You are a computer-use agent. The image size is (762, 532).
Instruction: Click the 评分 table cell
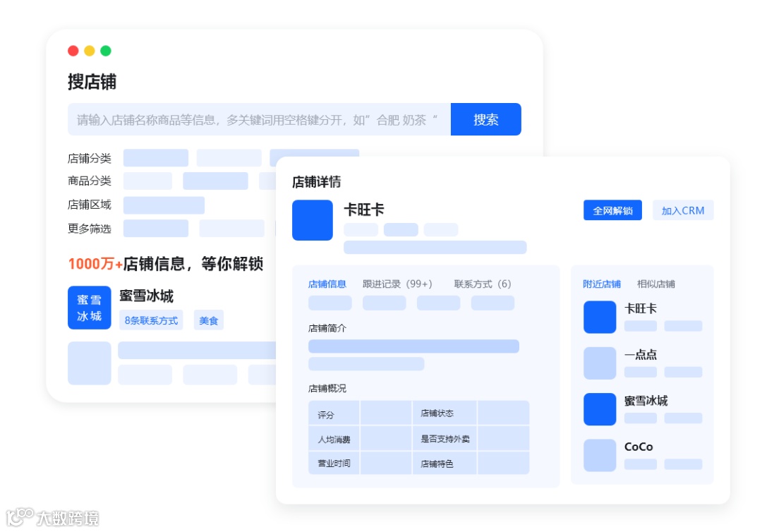pyautogui.click(x=334, y=413)
